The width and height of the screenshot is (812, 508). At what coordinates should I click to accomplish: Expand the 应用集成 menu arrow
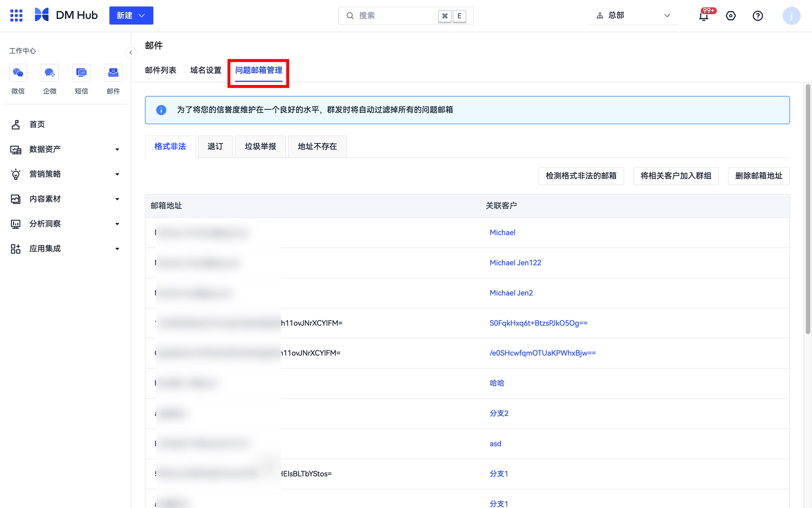(117, 249)
